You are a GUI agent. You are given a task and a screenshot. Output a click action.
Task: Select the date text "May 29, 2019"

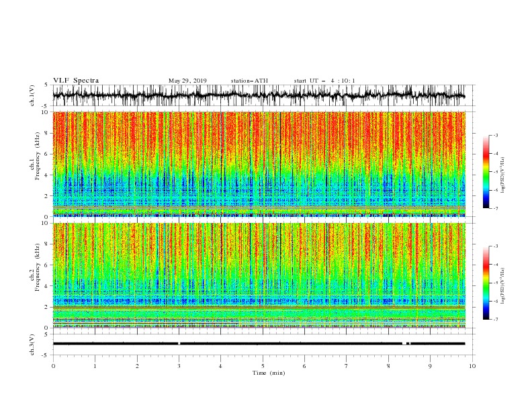187,81
